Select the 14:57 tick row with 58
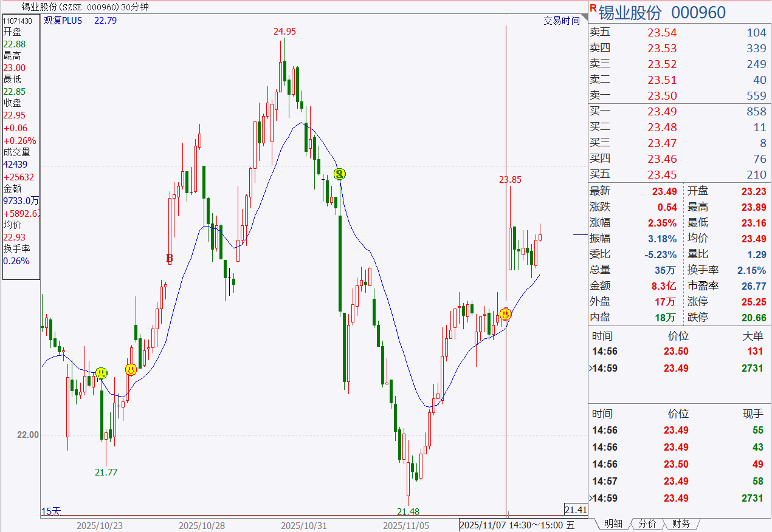 pos(680,482)
